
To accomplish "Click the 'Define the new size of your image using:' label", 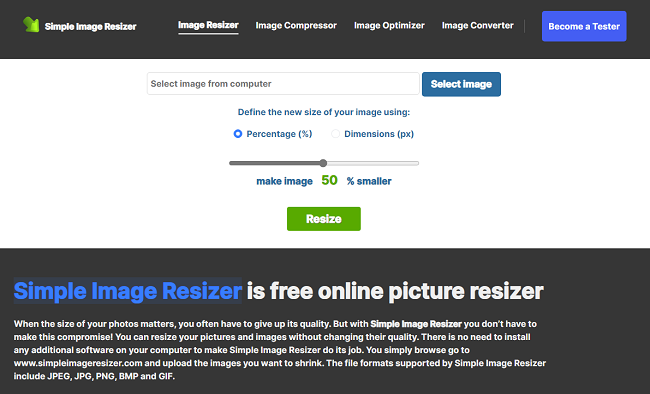I will pos(324,112).
